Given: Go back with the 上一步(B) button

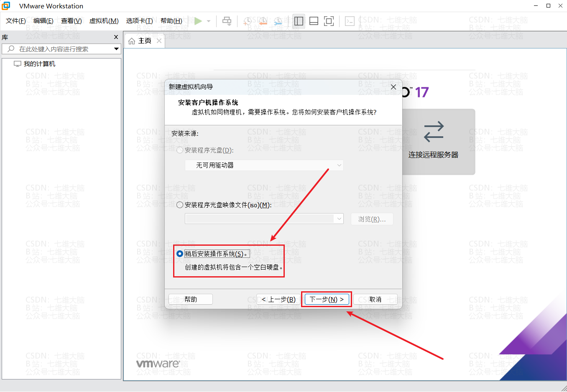Looking at the screenshot, I should 278,299.
